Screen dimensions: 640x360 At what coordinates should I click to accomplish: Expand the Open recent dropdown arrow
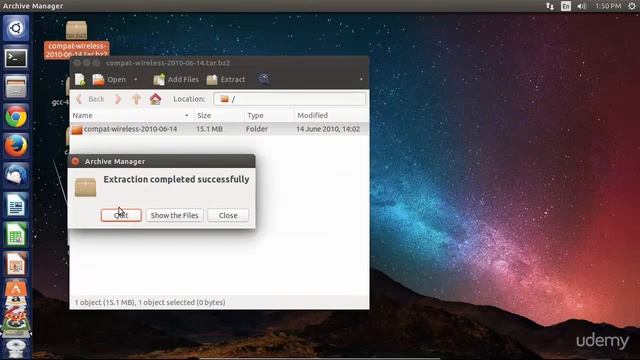pos(136,80)
